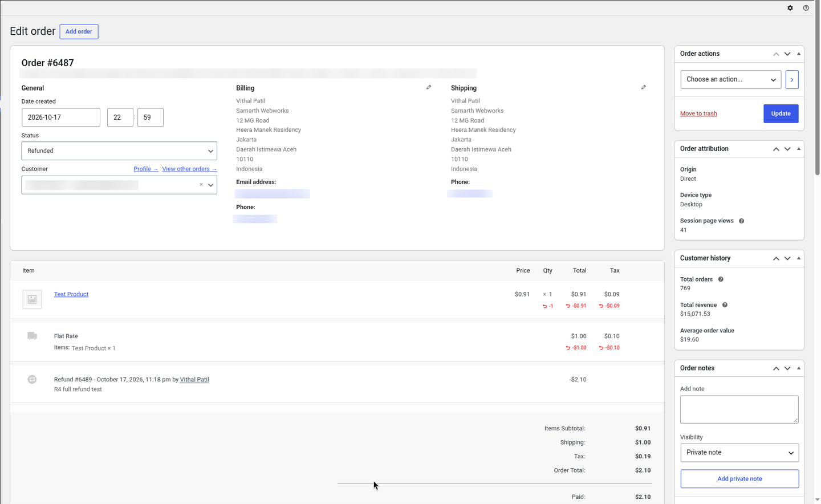This screenshot has height=504, width=821.
Task: Edit shipping address with pencil icon
Action: (644, 87)
